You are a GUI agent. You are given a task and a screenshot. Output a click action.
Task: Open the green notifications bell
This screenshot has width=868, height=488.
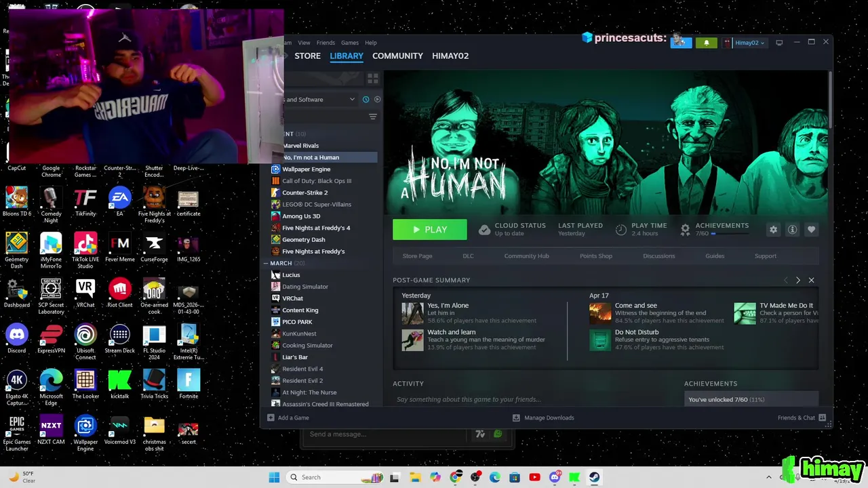[706, 43]
